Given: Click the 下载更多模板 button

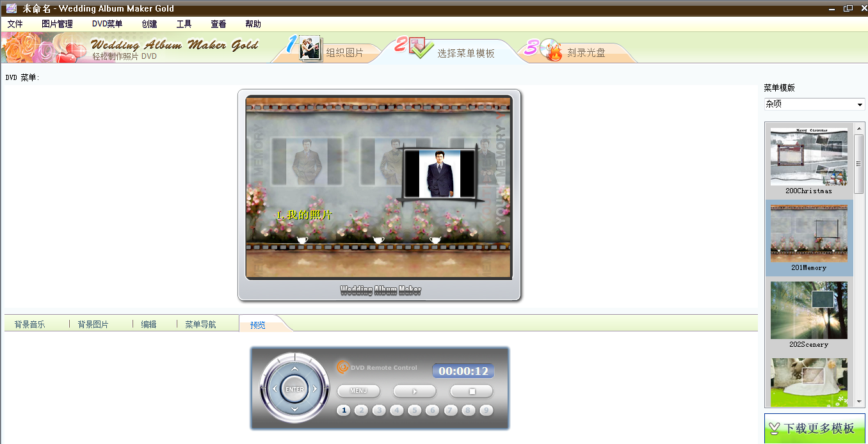Looking at the screenshot, I should (814, 429).
